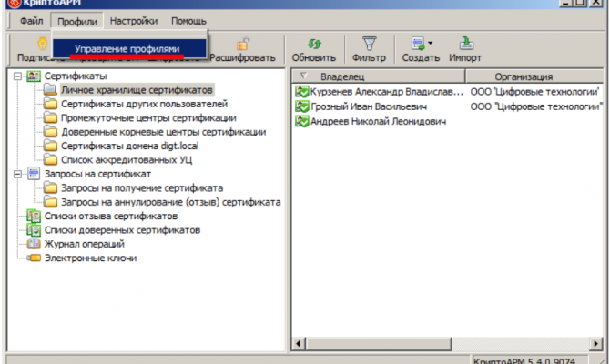Open the Профили menu
Screen dimensions: 610x364
(x=77, y=21)
